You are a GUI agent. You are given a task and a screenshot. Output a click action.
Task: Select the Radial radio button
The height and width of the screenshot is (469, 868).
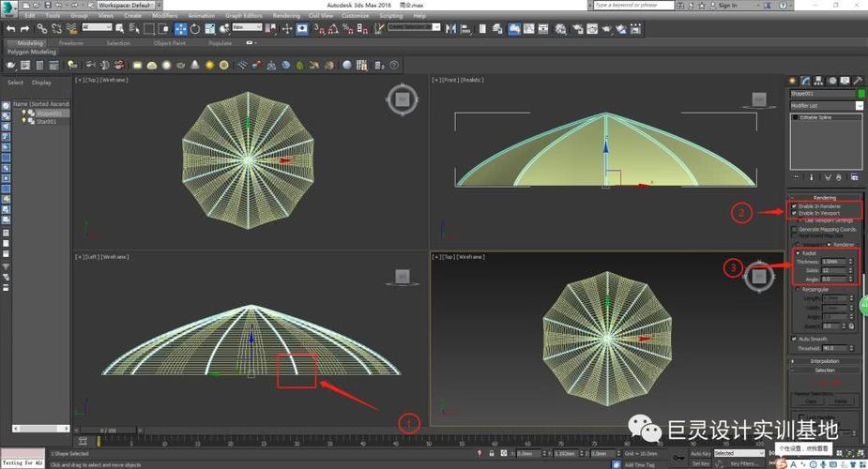click(799, 253)
